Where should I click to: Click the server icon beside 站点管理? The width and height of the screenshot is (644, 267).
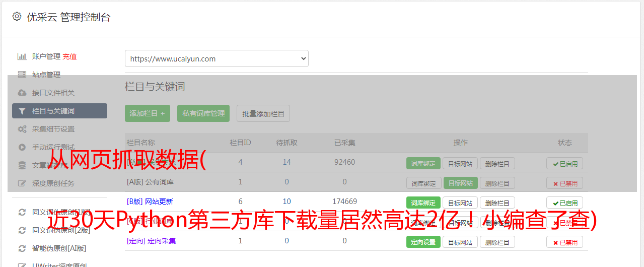pyautogui.click(x=22, y=75)
